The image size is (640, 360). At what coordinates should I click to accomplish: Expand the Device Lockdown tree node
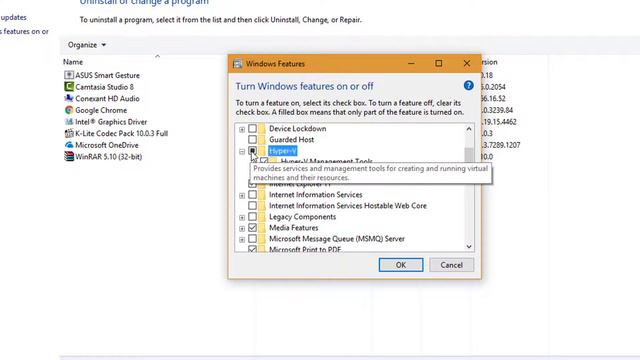tap(242, 129)
